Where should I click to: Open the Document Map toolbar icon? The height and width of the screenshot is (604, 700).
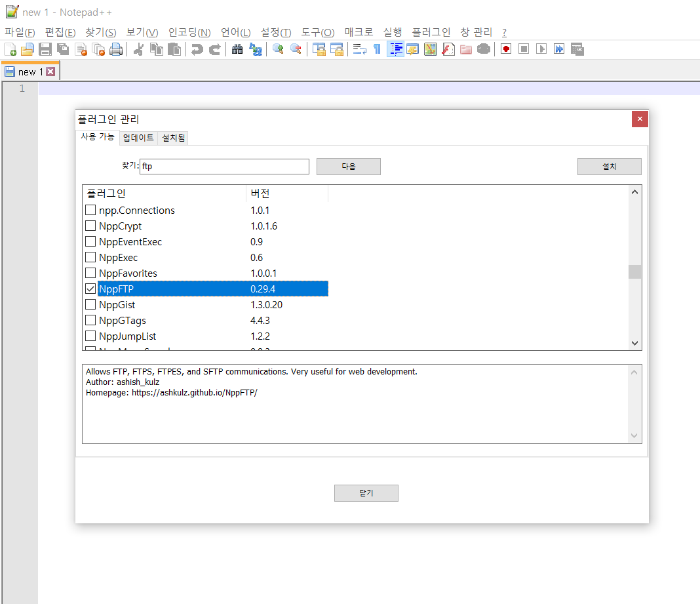(431, 49)
